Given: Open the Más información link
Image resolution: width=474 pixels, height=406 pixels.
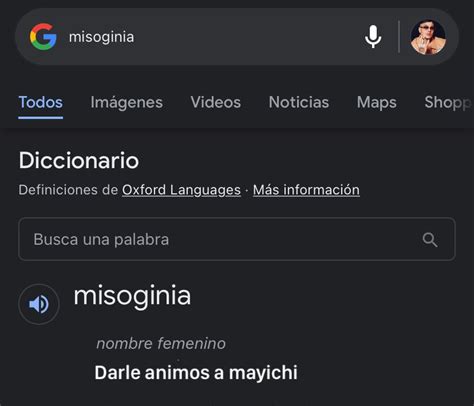Looking at the screenshot, I should coord(306,190).
